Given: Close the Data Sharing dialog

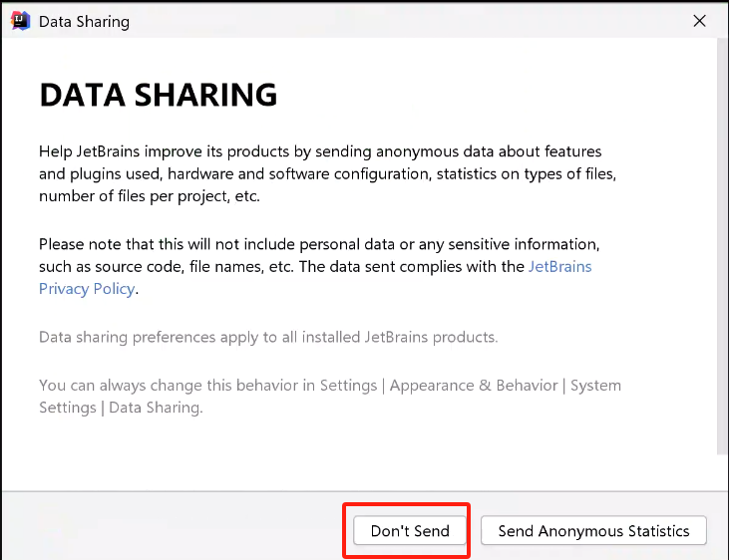Looking at the screenshot, I should tap(699, 21).
